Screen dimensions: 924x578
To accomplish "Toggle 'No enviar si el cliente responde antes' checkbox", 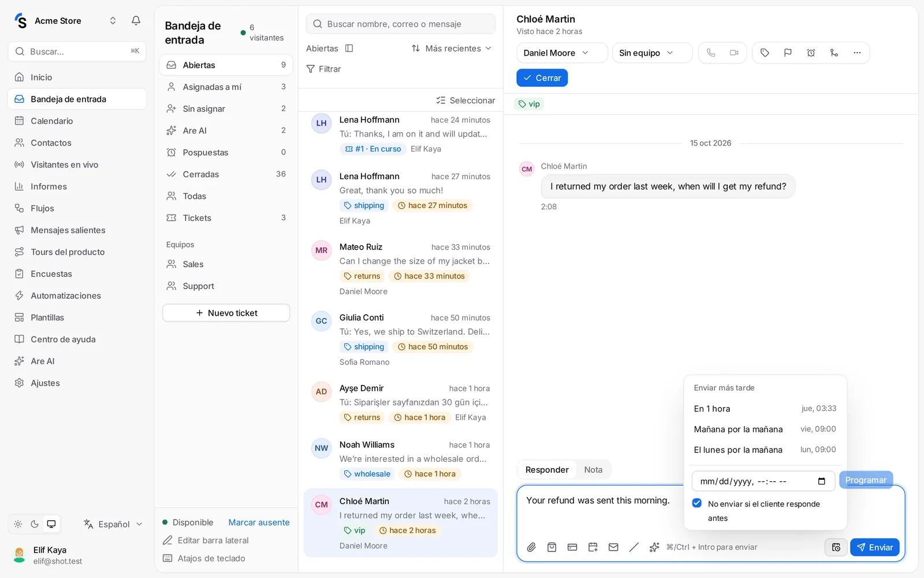I will [697, 503].
